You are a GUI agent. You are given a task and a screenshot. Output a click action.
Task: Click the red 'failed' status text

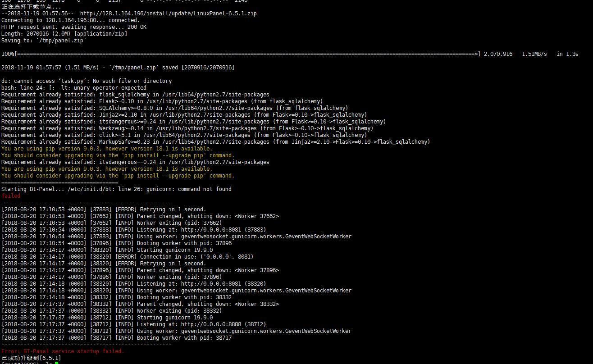point(11,196)
